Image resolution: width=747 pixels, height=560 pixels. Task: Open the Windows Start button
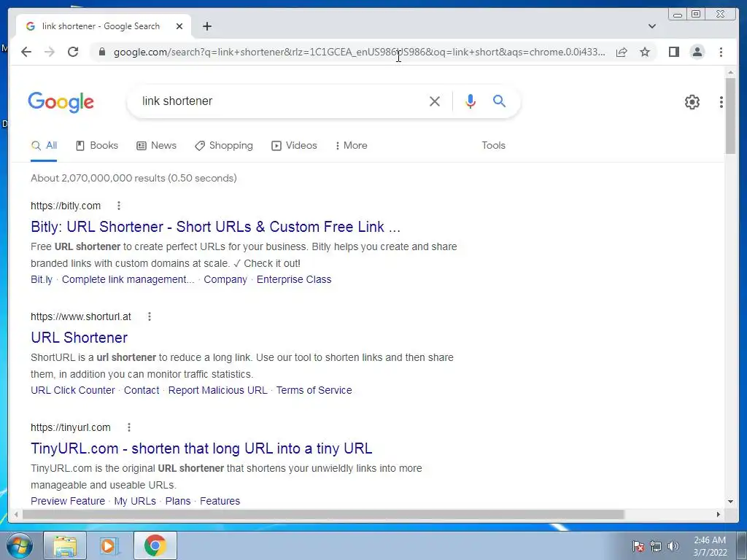20,545
